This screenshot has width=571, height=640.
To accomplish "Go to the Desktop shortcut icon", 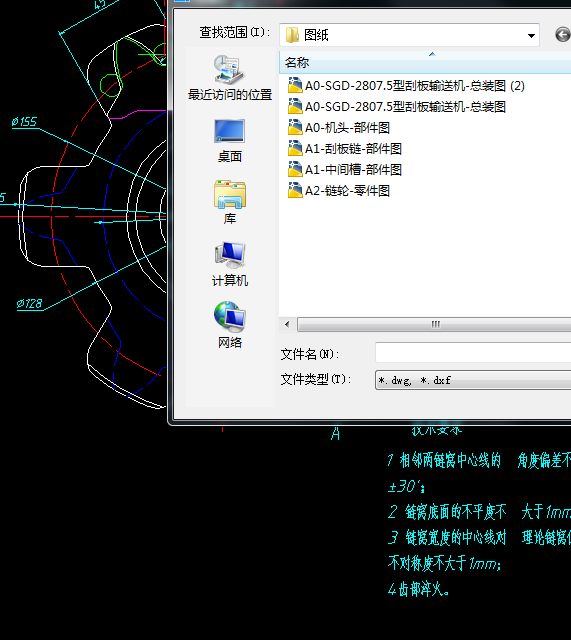I will click(x=229, y=131).
